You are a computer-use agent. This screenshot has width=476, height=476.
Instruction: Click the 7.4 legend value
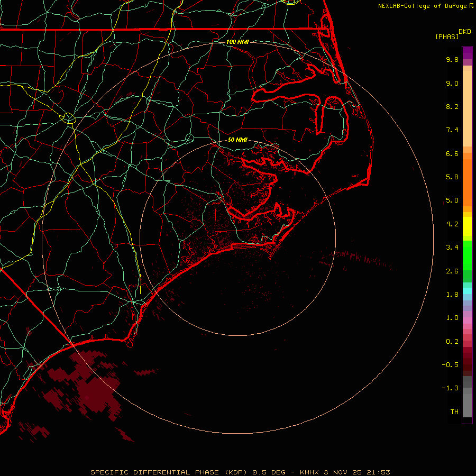(x=452, y=130)
